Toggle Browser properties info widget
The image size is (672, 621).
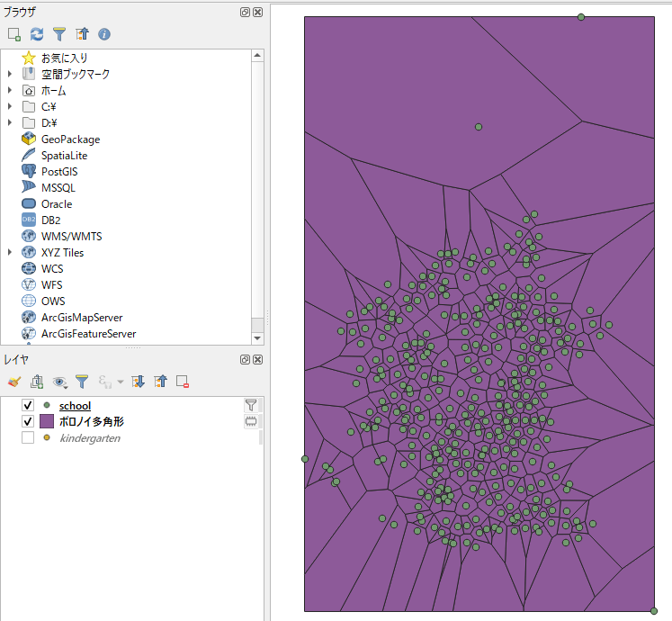pos(104,34)
